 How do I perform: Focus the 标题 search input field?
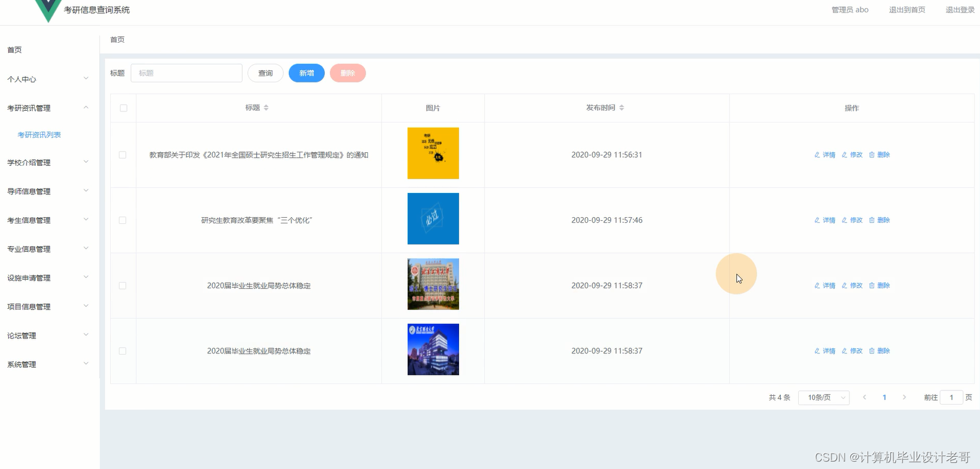[186, 73]
